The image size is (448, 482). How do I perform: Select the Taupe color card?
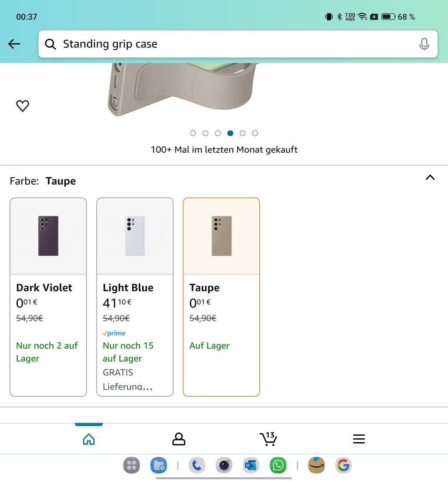pyautogui.click(x=221, y=297)
